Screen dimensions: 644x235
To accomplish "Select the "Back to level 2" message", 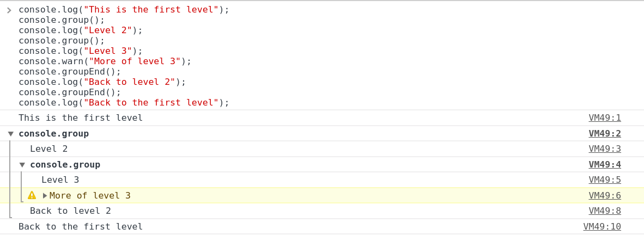I will 70,211.
